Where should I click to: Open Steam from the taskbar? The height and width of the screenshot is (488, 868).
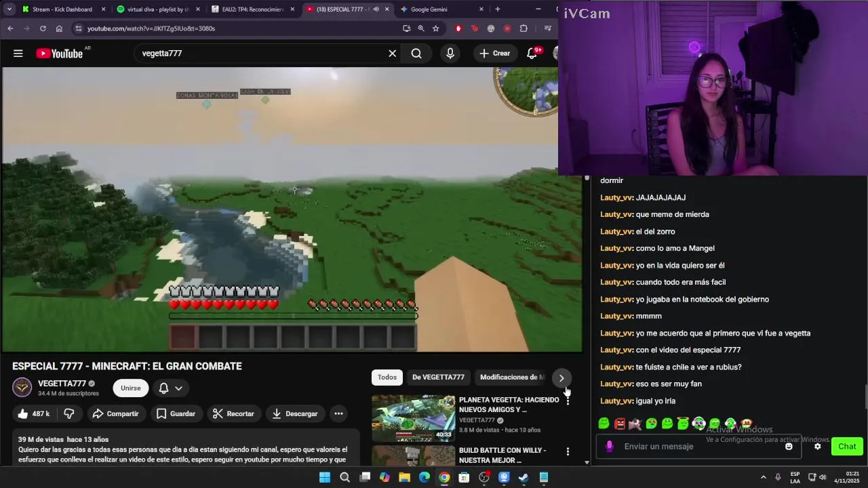point(524,477)
